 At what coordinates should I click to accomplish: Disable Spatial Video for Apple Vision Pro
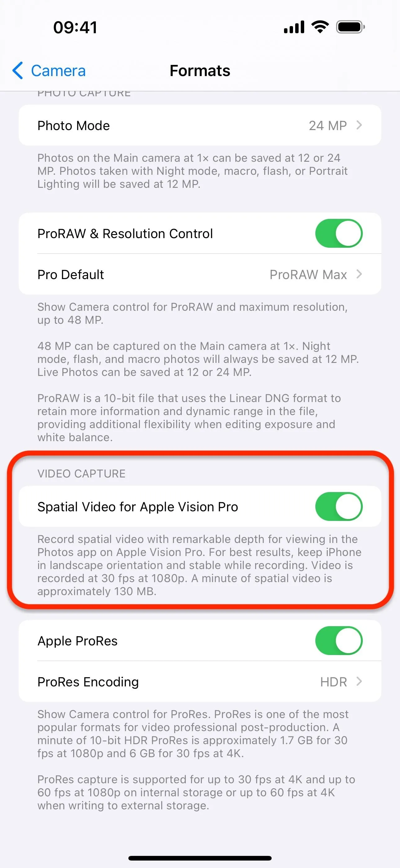[x=339, y=506]
